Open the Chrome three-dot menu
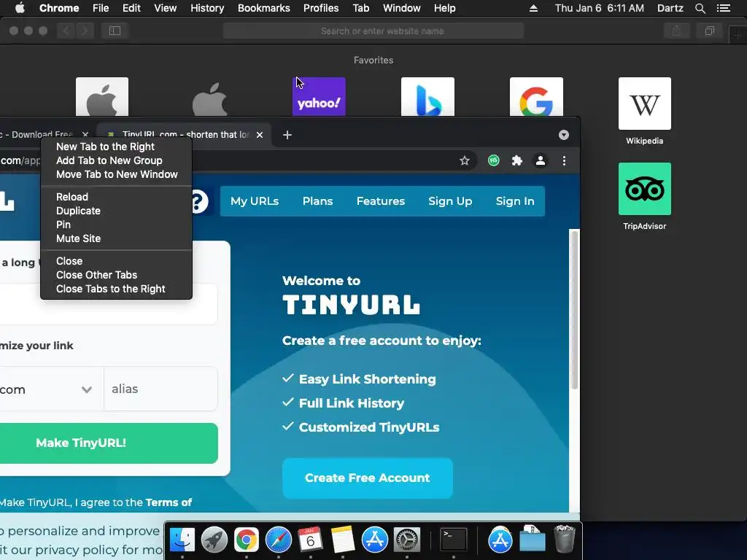The image size is (747, 560). click(x=564, y=160)
